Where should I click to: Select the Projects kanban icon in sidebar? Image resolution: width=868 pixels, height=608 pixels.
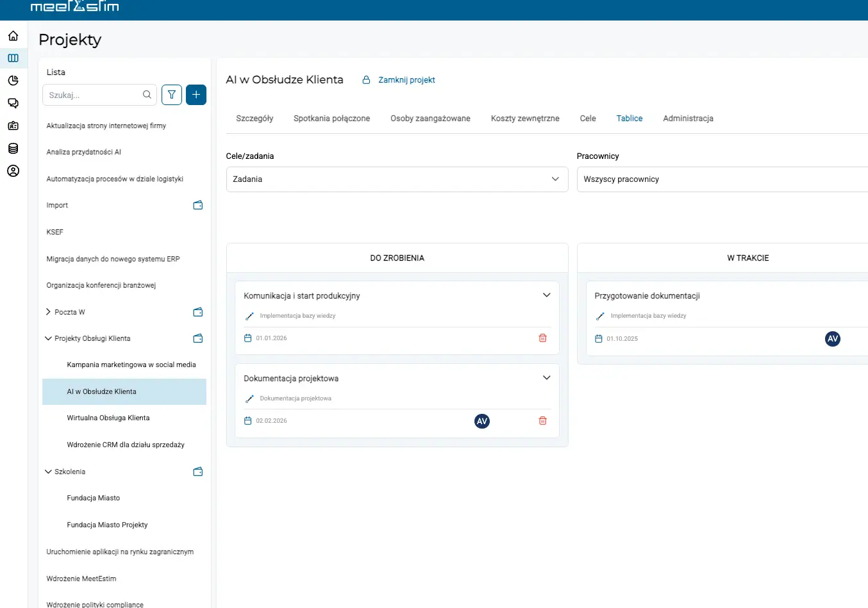[13, 58]
